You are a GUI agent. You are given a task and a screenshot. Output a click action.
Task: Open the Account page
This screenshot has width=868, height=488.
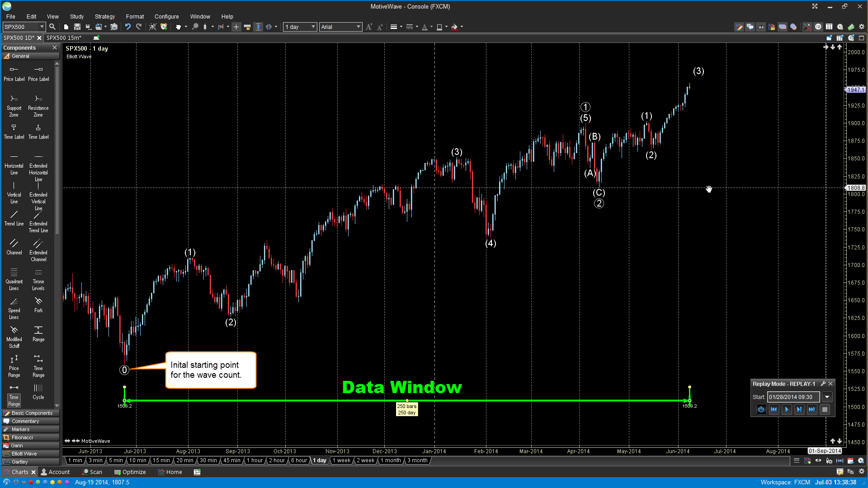pyautogui.click(x=55, y=472)
